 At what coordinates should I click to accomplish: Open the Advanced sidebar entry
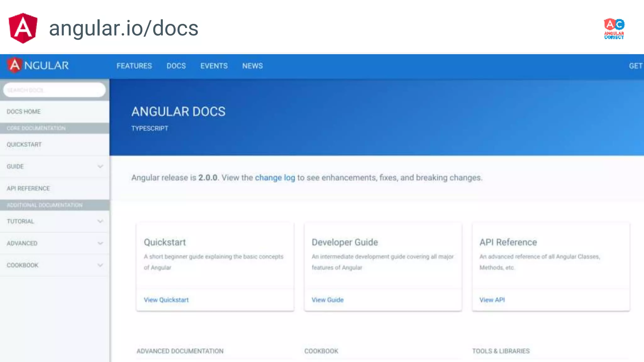pos(22,244)
